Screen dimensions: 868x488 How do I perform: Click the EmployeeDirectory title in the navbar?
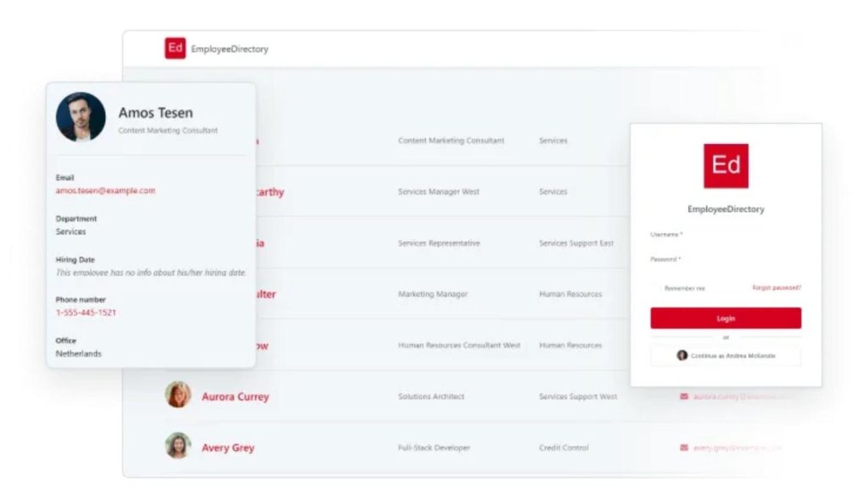point(231,48)
